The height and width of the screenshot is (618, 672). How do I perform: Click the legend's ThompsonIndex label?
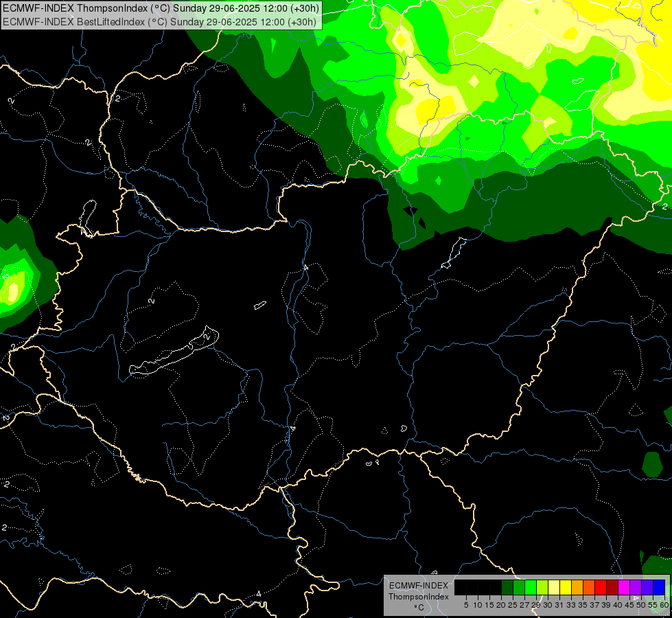click(419, 597)
